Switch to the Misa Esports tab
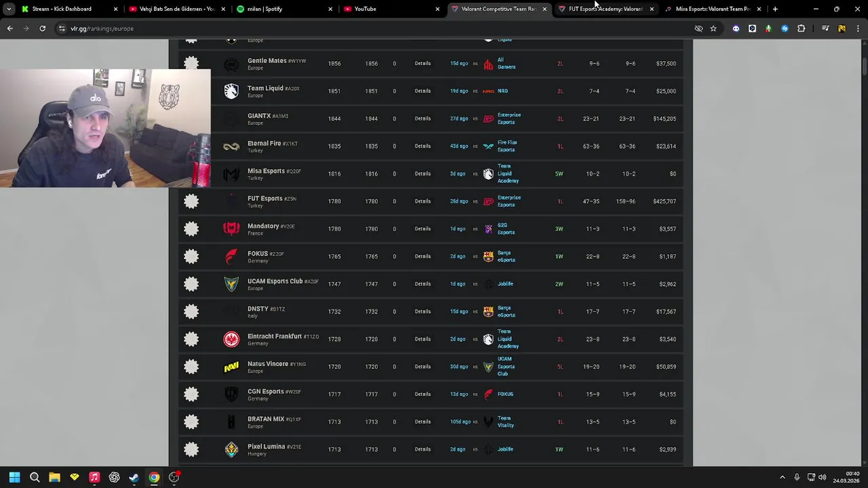This screenshot has width=868, height=488. point(713,9)
